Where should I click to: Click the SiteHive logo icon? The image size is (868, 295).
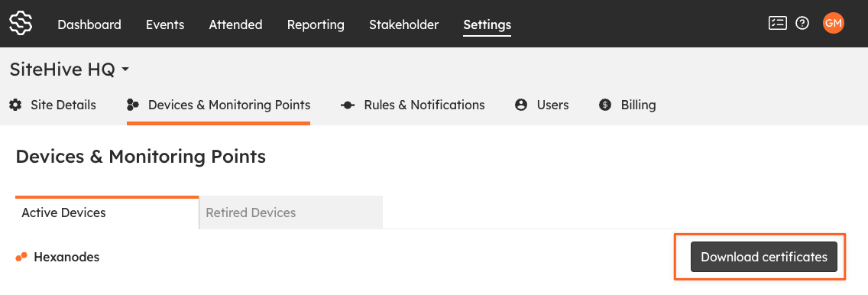pyautogui.click(x=21, y=24)
